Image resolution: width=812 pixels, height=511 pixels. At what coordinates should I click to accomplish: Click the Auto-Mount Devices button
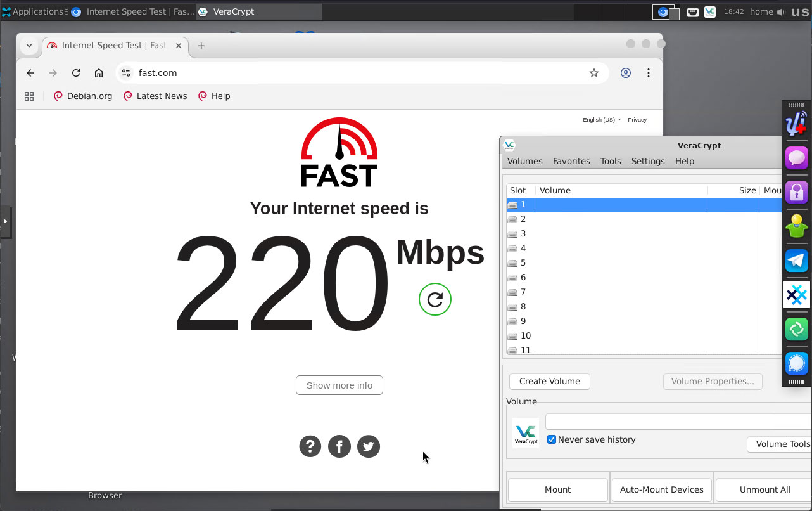[662, 489]
